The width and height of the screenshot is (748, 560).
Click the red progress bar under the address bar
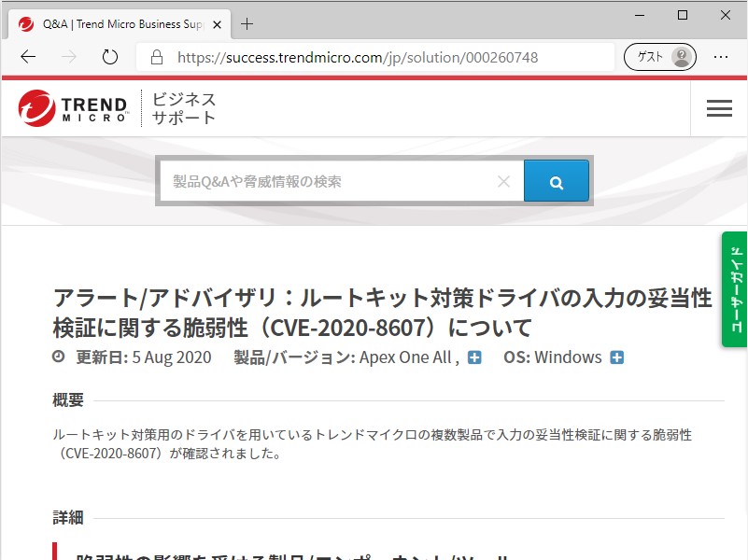pyautogui.click(x=374, y=78)
